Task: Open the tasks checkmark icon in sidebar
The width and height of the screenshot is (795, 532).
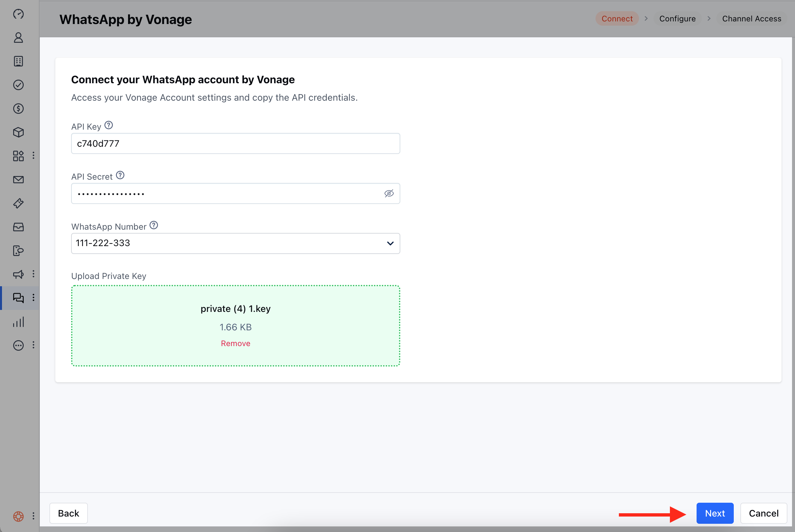Action: [x=18, y=85]
